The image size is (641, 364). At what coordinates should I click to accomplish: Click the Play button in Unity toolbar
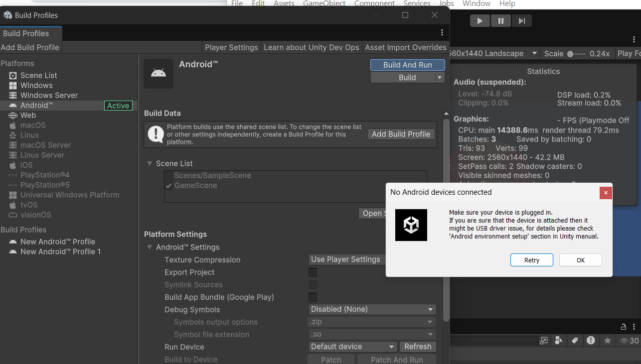pos(480,21)
